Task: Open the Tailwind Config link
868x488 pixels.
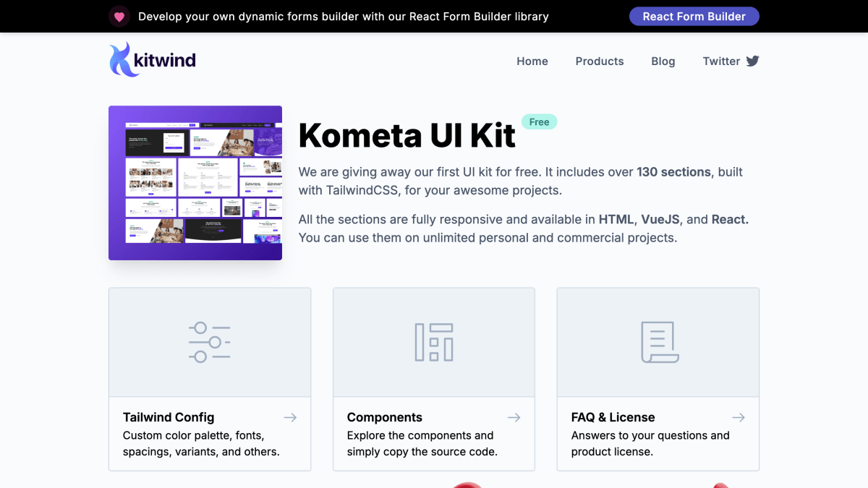Action: [169, 417]
